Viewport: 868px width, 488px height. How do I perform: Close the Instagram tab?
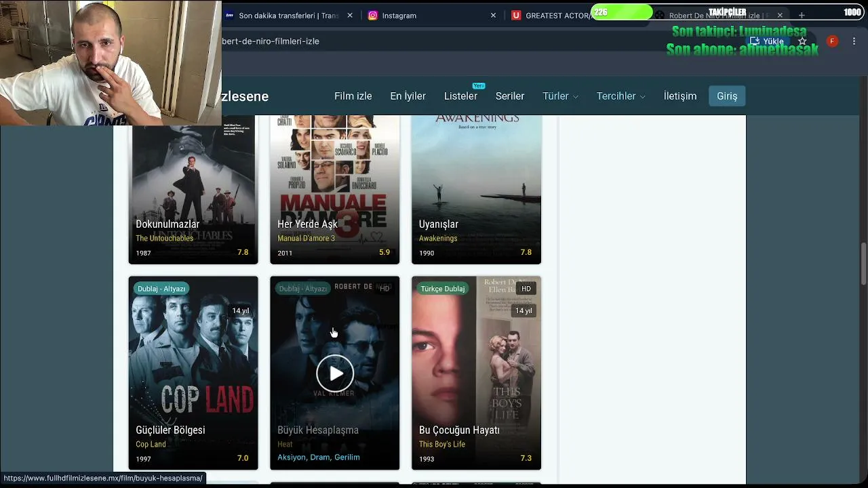493,16
